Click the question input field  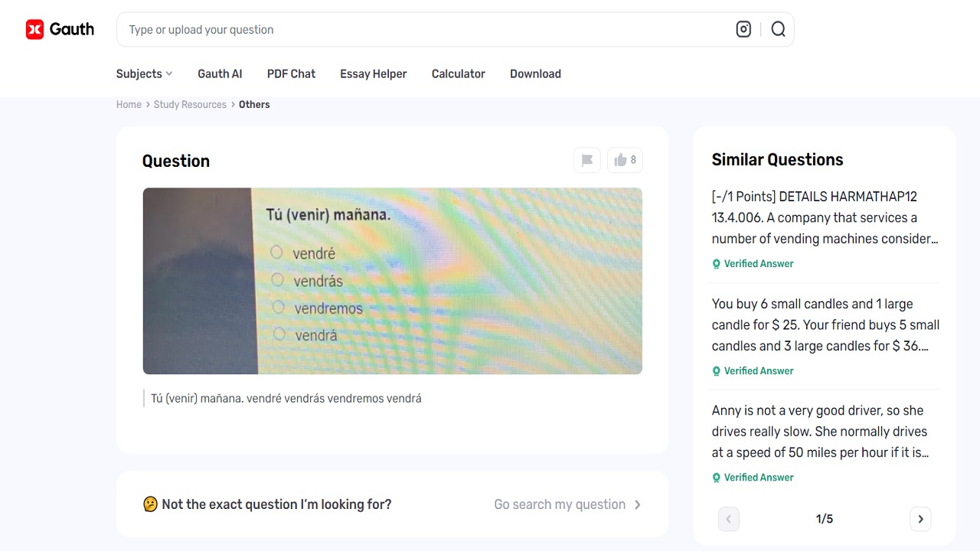[x=383, y=29]
